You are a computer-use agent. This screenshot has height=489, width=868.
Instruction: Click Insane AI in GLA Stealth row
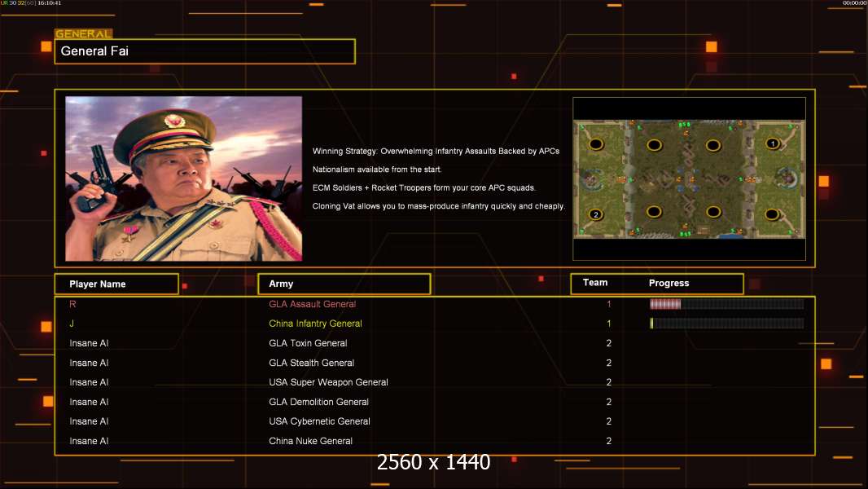pyautogui.click(x=89, y=363)
